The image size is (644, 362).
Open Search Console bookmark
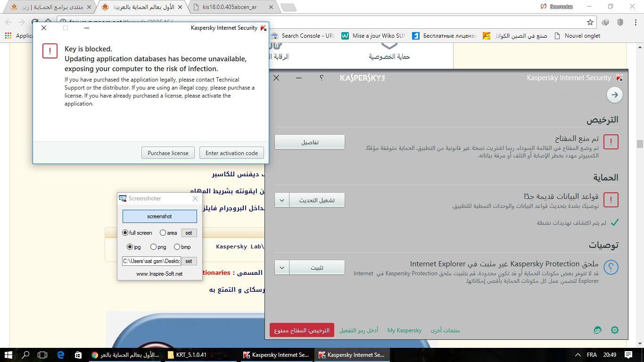303,36
